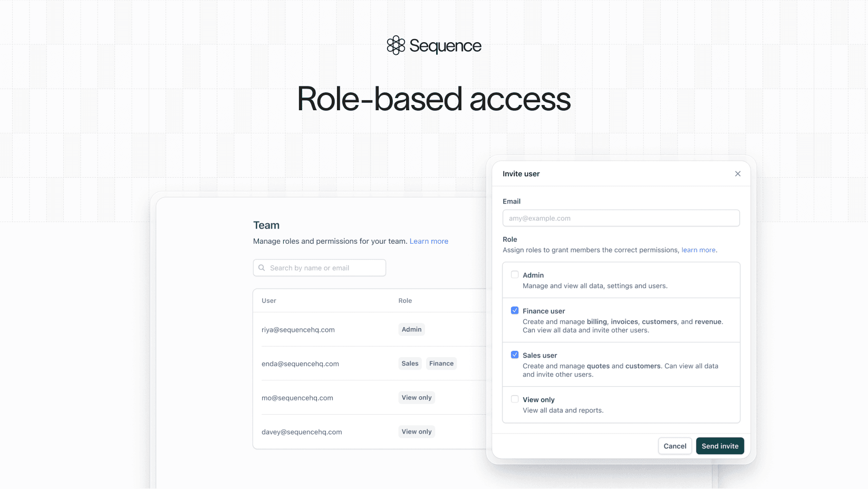
Task: Select davey's View only role badge
Action: point(416,432)
